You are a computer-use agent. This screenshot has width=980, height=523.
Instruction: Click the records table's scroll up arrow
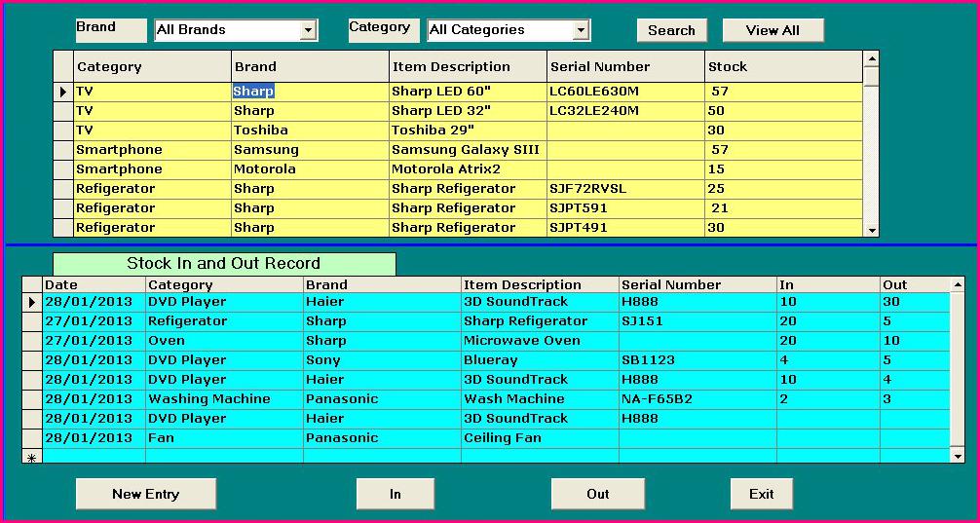957,284
